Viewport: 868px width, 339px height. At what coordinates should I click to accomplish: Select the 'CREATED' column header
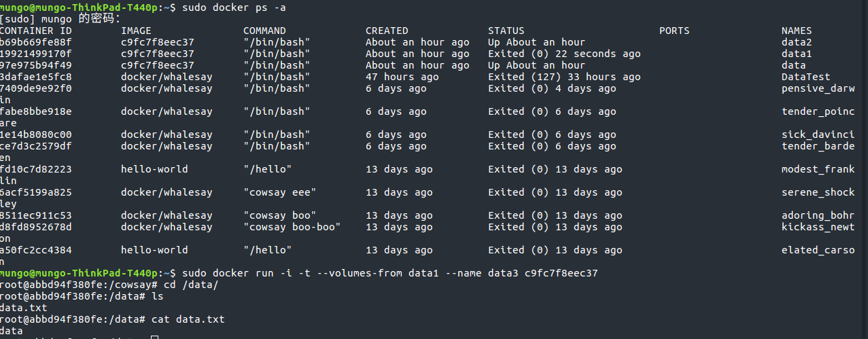(387, 31)
